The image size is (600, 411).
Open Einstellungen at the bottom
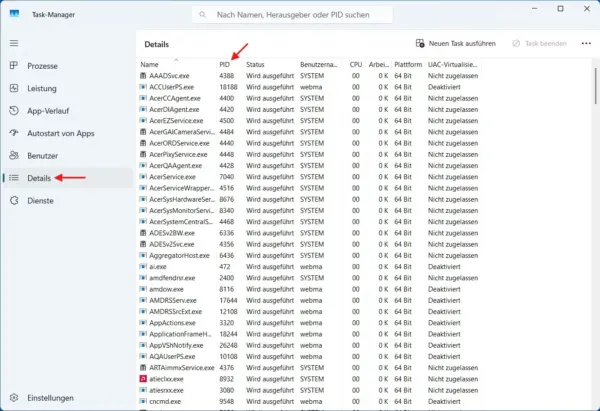[x=68, y=398]
